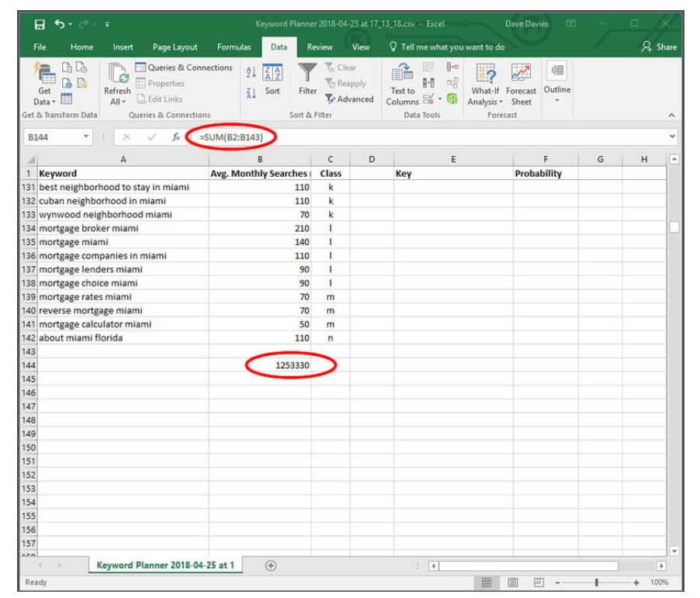The width and height of the screenshot is (700, 598).
Task: Switch to Page Layout view icon
Action: 513,582
